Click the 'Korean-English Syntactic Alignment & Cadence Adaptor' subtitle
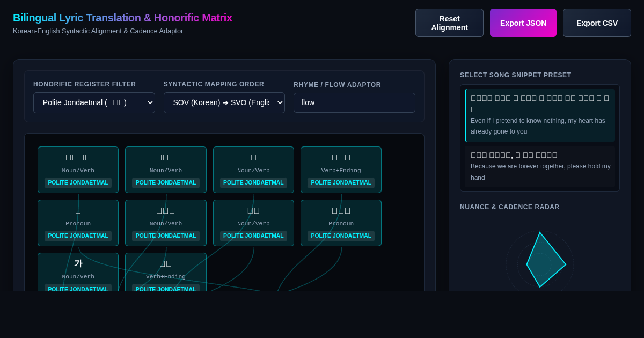 coord(98,31)
